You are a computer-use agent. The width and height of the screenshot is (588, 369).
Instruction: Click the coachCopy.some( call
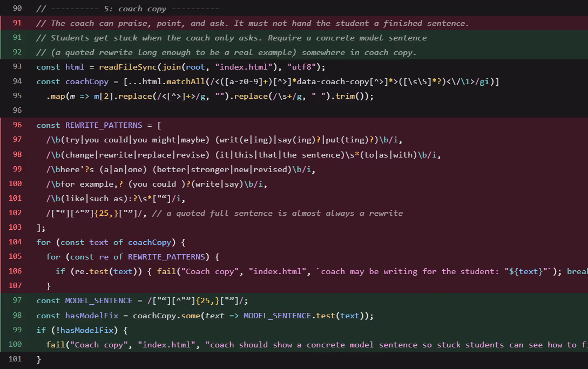[x=169, y=316]
